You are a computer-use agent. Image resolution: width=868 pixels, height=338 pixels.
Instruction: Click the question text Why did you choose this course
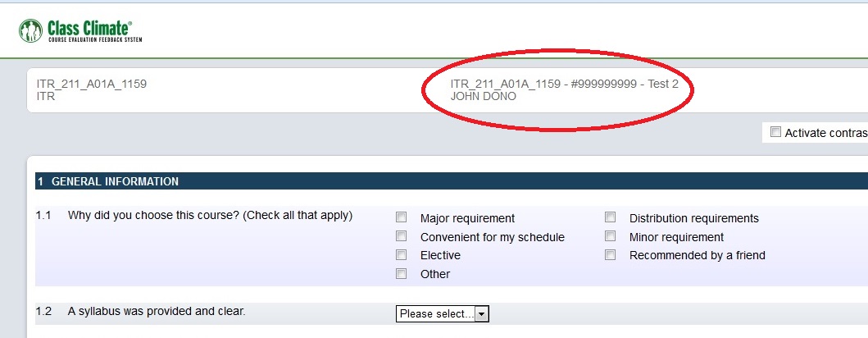tap(210, 217)
